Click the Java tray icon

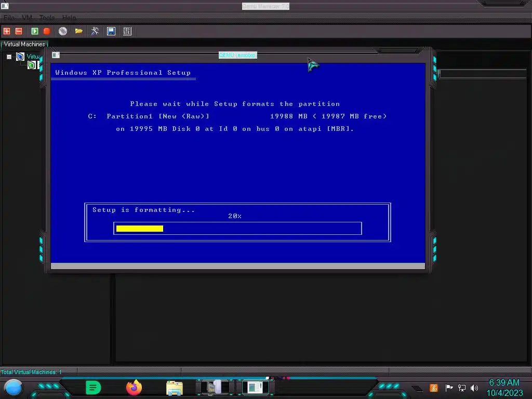tap(434, 388)
